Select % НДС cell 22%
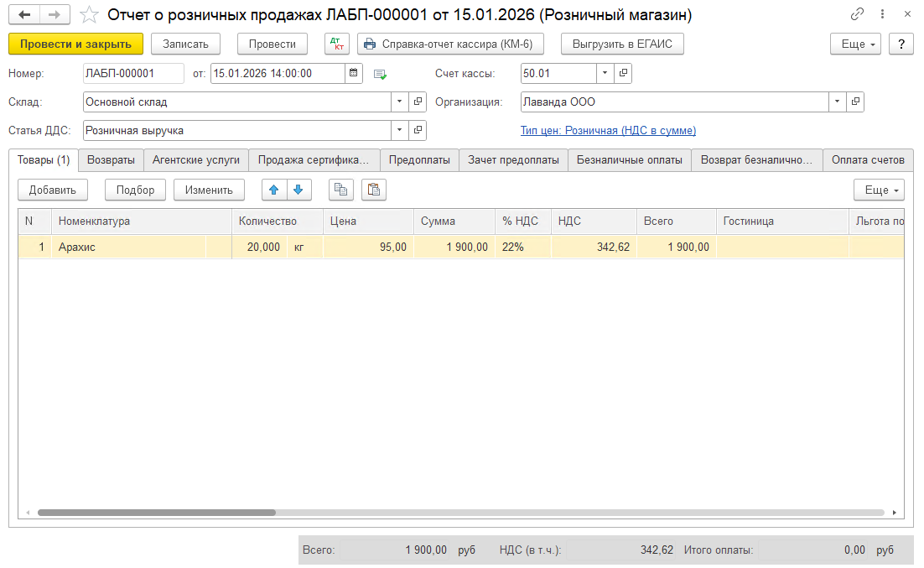Image resolution: width=924 pixels, height=568 pixels. (523, 248)
